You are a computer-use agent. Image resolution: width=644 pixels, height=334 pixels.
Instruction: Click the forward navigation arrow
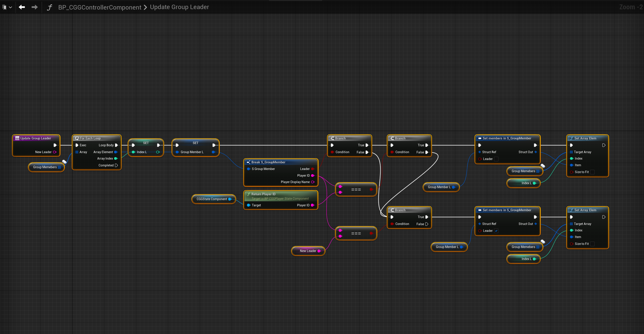tap(35, 7)
